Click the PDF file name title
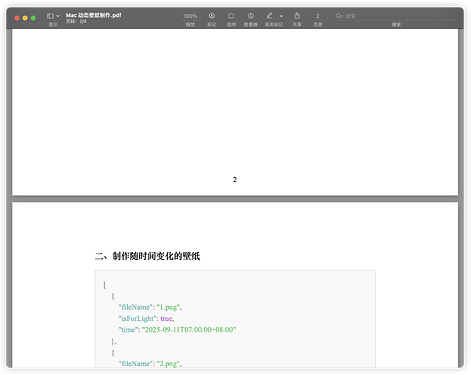Screen dimensions: 471x375 93,15
